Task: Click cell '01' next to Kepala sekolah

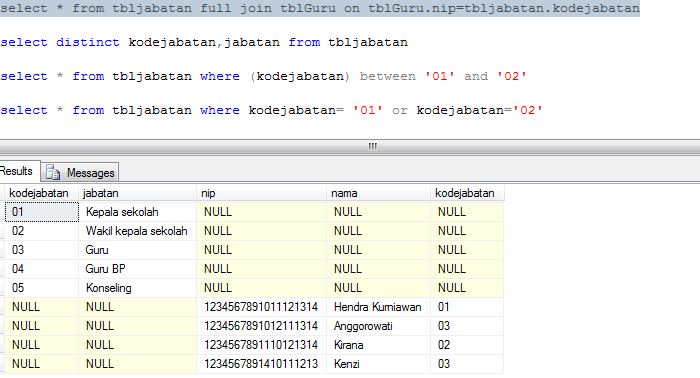Action: [42, 212]
